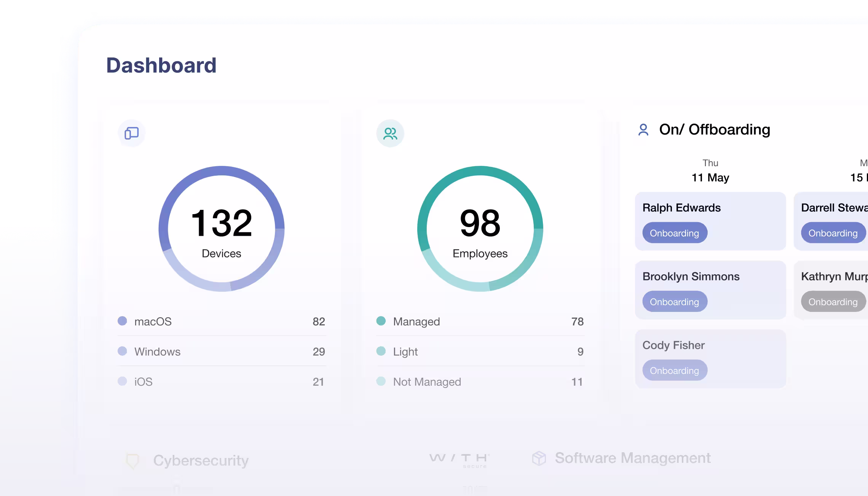Click the 98 Employees donut chart
Image resolution: width=868 pixels, height=496 pixels.
[480, 229]
